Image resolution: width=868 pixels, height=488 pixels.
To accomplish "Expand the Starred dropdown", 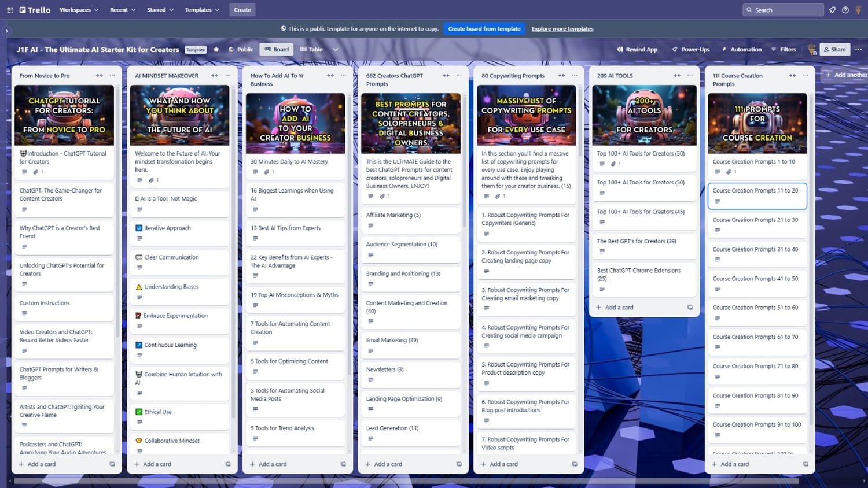I will (160, 10).
